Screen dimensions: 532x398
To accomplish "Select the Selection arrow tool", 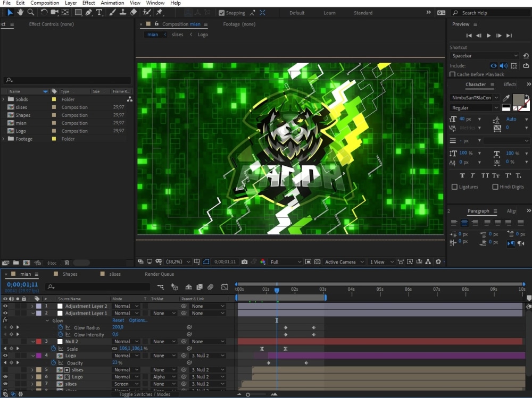I will coord(10,13).
